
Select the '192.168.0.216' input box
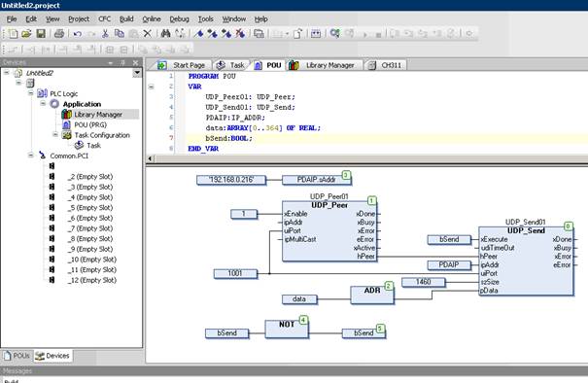tap(231, 180)
